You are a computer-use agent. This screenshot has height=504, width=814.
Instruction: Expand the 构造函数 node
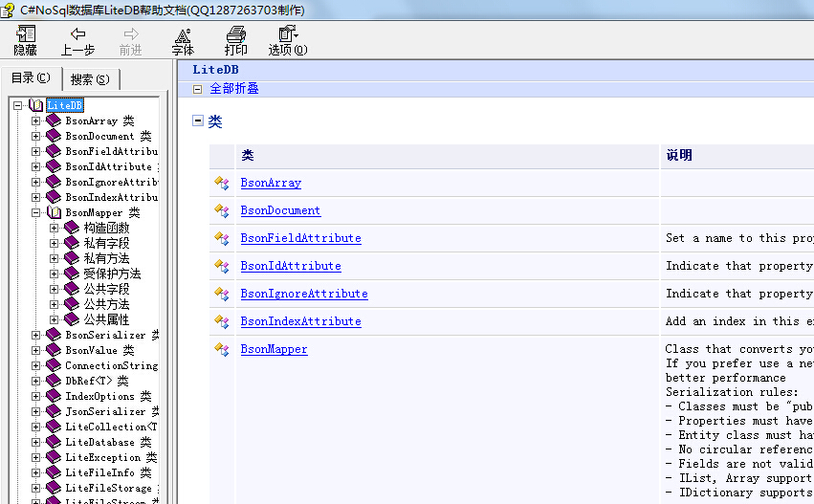(x=54, y=228)
